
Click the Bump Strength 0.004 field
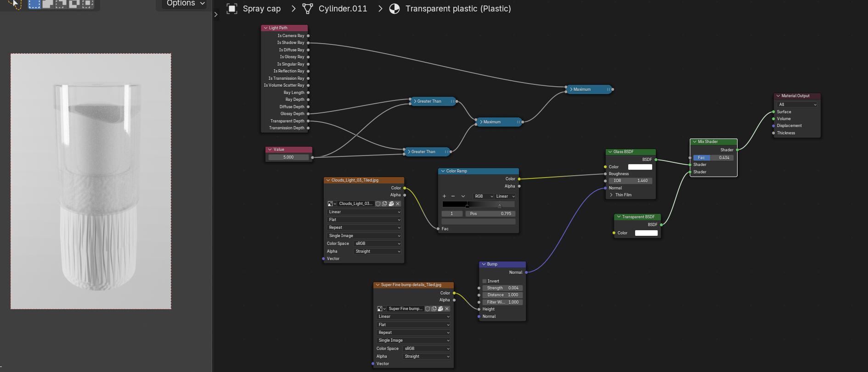502,288
